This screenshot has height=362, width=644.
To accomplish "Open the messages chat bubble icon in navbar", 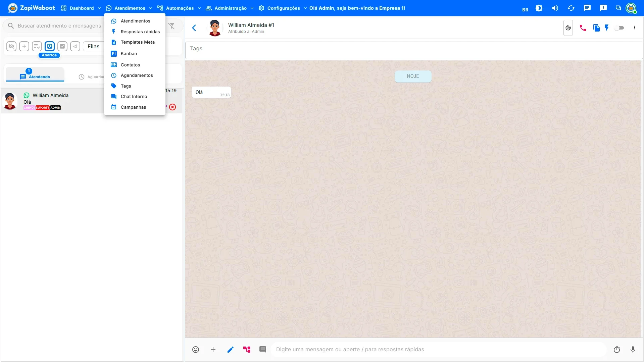I will click(587, 8).
